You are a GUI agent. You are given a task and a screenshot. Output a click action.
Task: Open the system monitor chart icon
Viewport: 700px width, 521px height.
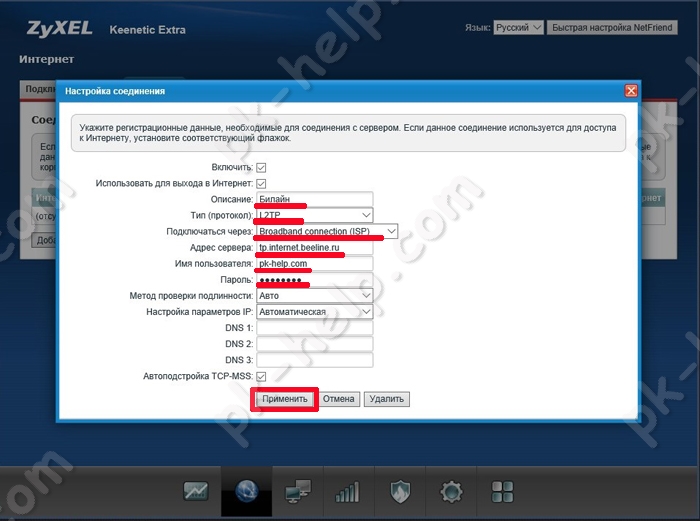(196, 492)
